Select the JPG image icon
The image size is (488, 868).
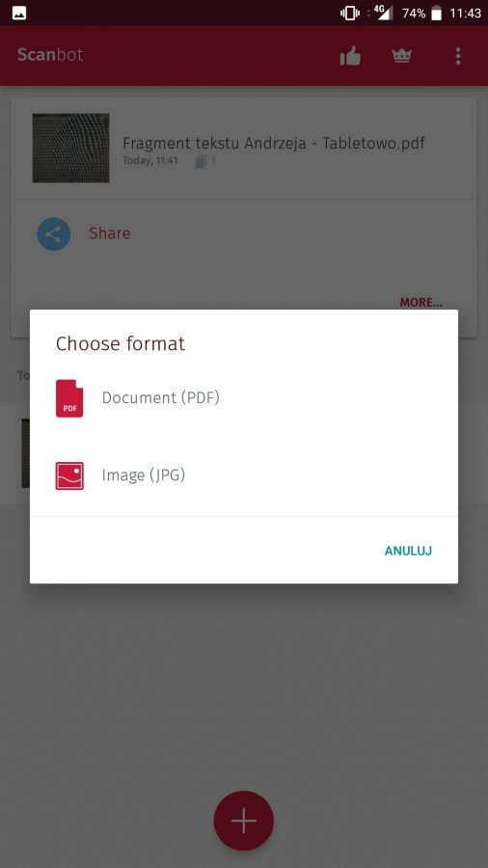tap(69, 475)
